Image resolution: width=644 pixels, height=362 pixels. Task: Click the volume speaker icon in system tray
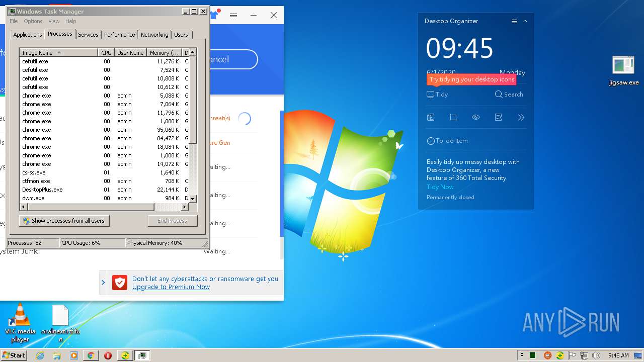click(596, 355)
